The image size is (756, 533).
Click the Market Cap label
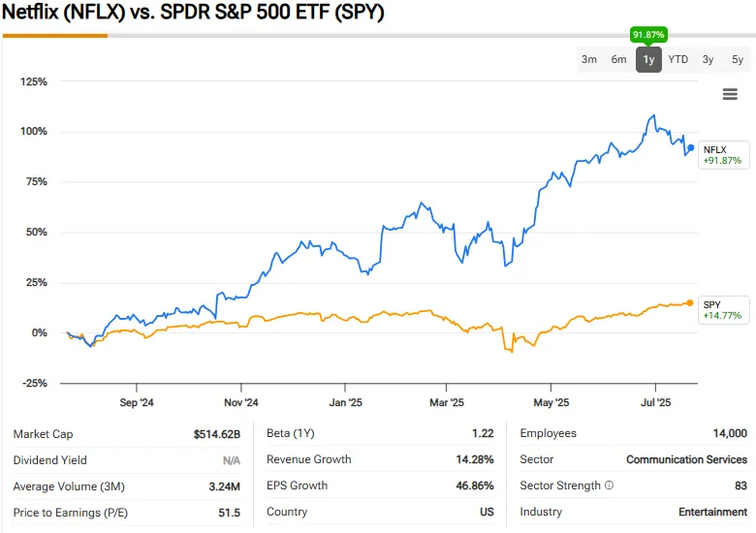43,434
